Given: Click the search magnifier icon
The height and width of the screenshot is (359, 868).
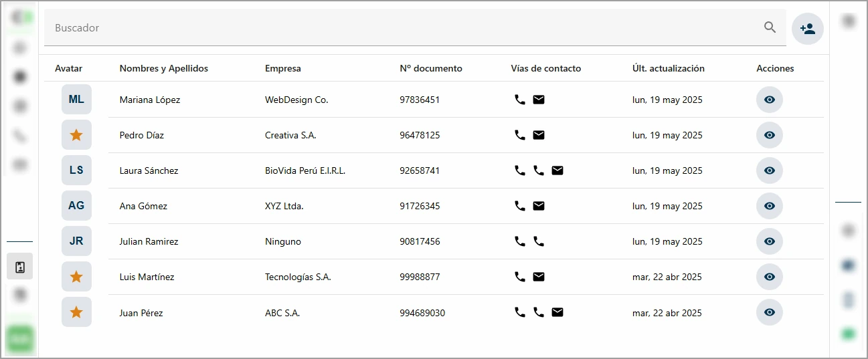Looking at the screenshot, I should [x=770, y=27].
